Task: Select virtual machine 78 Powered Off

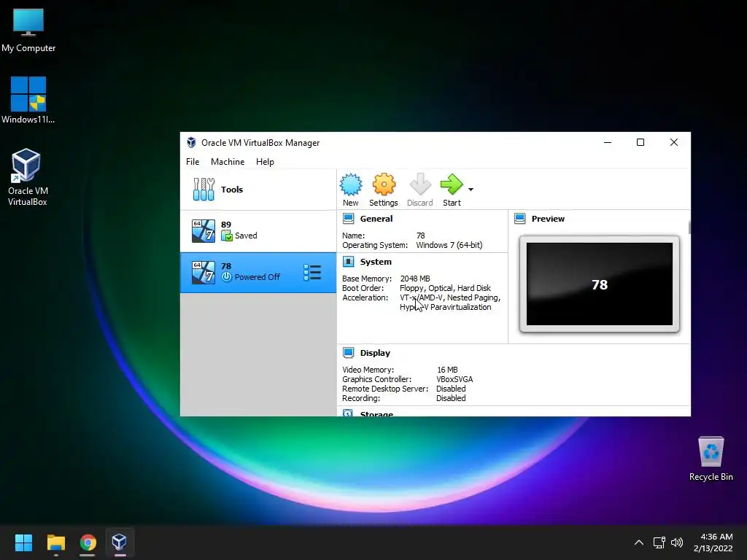Action: 258,273
